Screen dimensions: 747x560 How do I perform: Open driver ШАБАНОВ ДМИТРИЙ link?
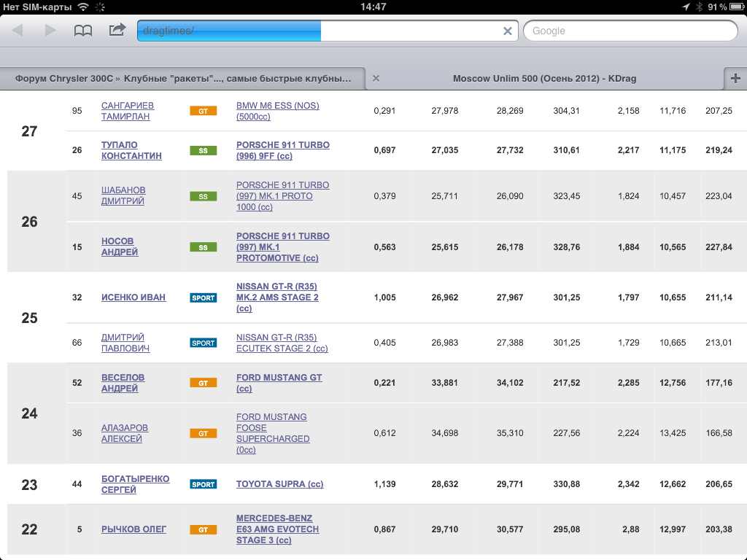point(123,195)
